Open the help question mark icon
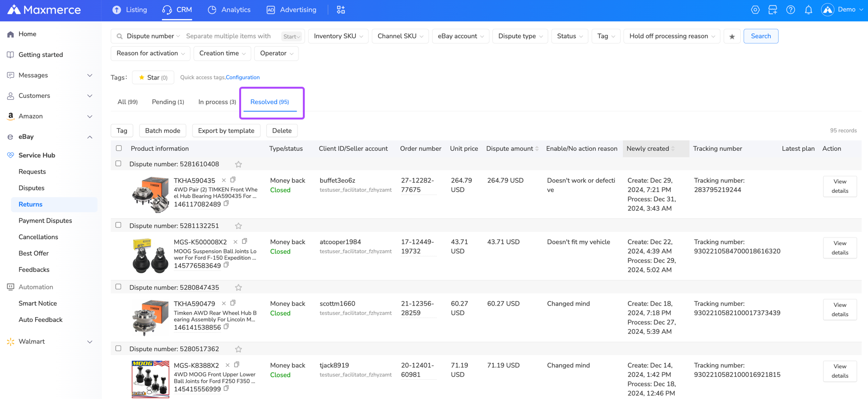 pyautogui.click(x=791, y=10)
